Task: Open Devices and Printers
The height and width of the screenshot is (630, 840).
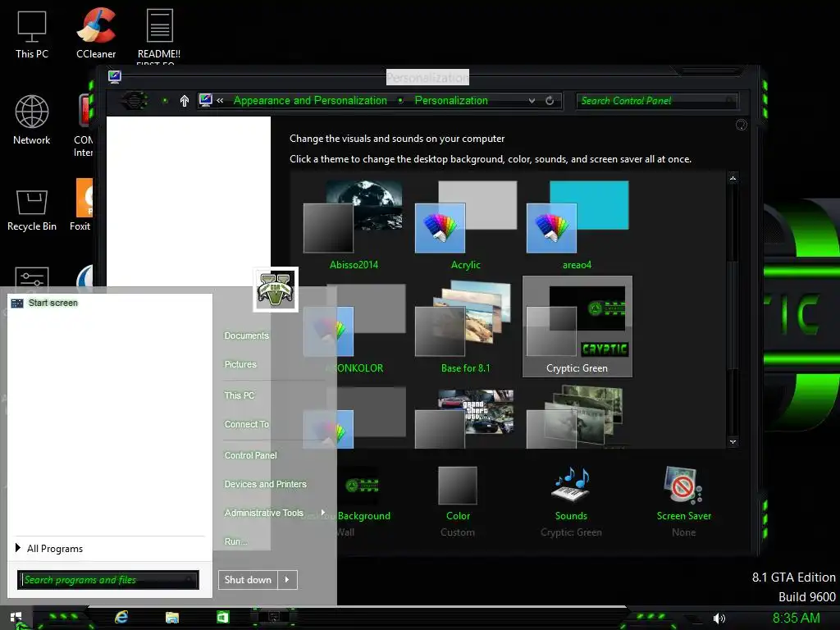Action: [x=265, y=484]
